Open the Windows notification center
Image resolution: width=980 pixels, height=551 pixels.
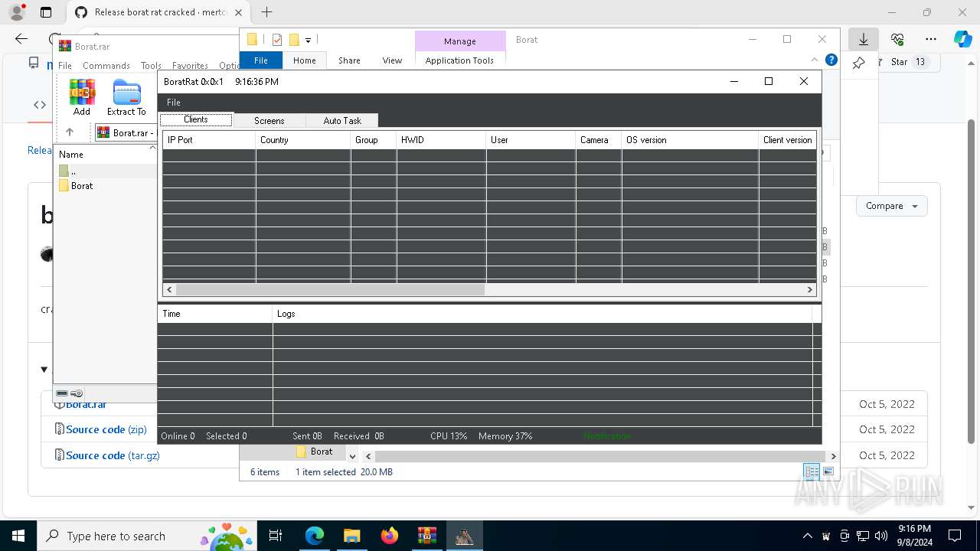point(955,536)
